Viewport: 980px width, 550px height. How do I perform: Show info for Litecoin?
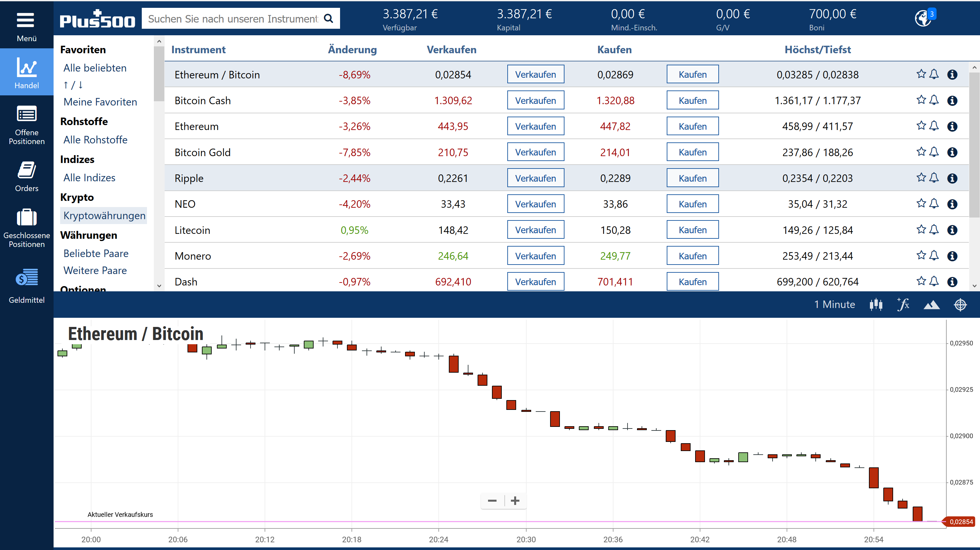952,230
